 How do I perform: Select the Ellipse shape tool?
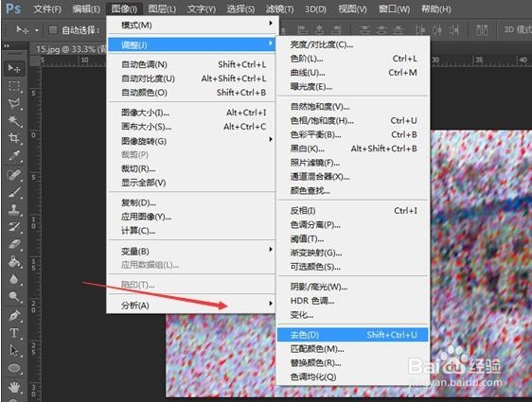14,368
